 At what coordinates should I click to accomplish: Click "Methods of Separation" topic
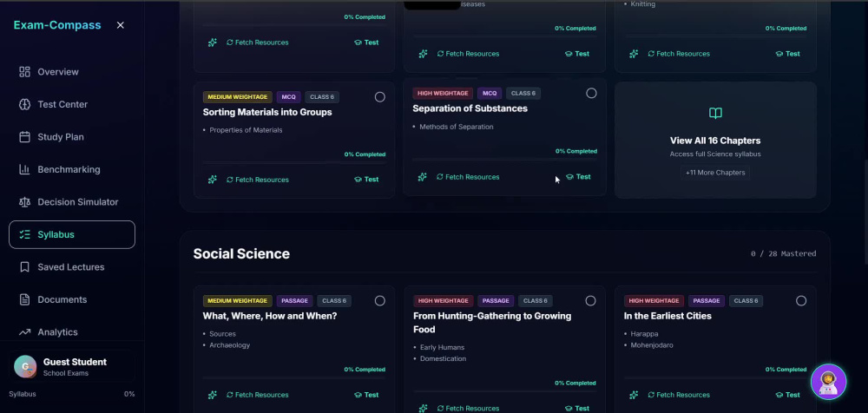point(457,127)
